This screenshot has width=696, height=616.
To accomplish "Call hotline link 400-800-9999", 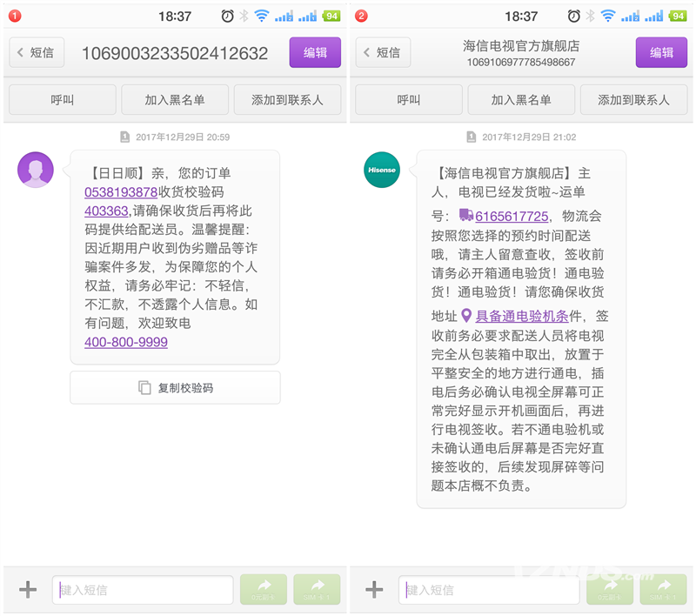I will (126, 342).
